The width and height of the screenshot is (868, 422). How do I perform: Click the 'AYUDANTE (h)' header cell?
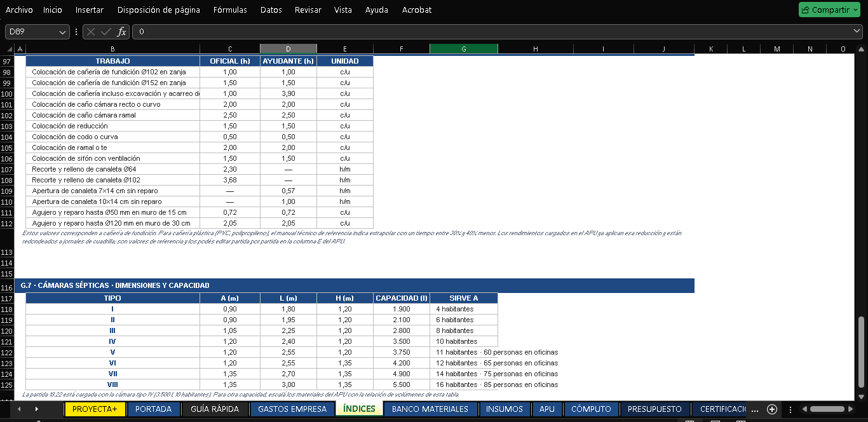coord(288,61)
